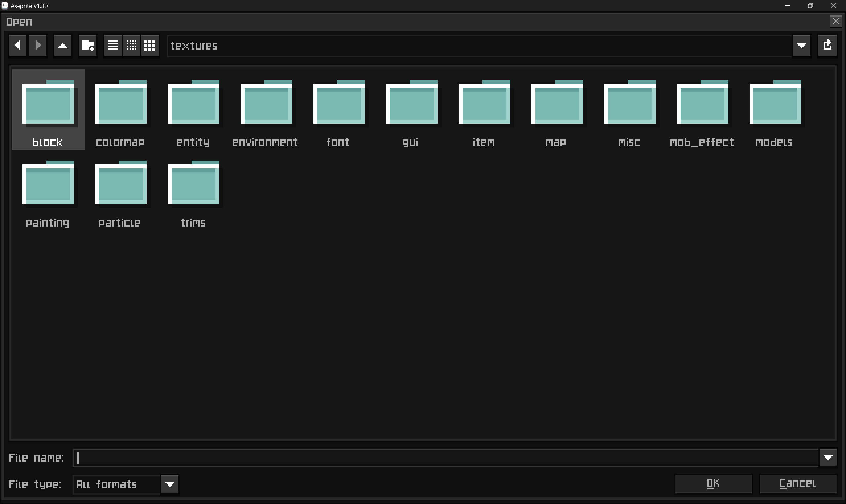This screenshot has width=846, height=504.
Task: Open the share/external location icon
Action: 827,45
